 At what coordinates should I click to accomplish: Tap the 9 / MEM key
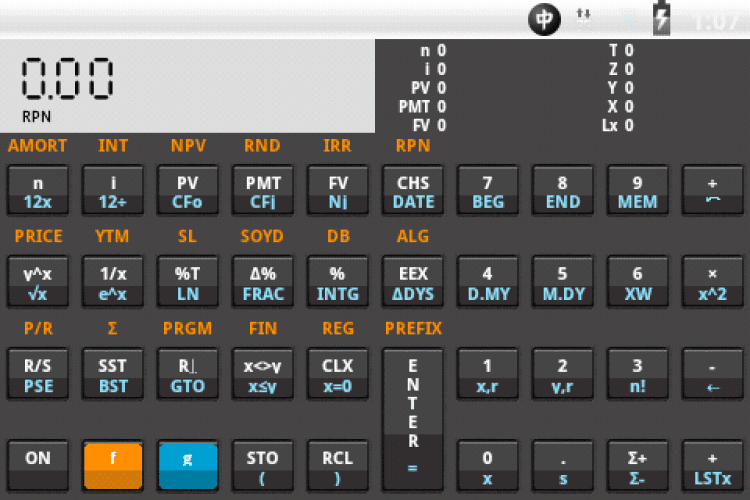coord(638,190)
